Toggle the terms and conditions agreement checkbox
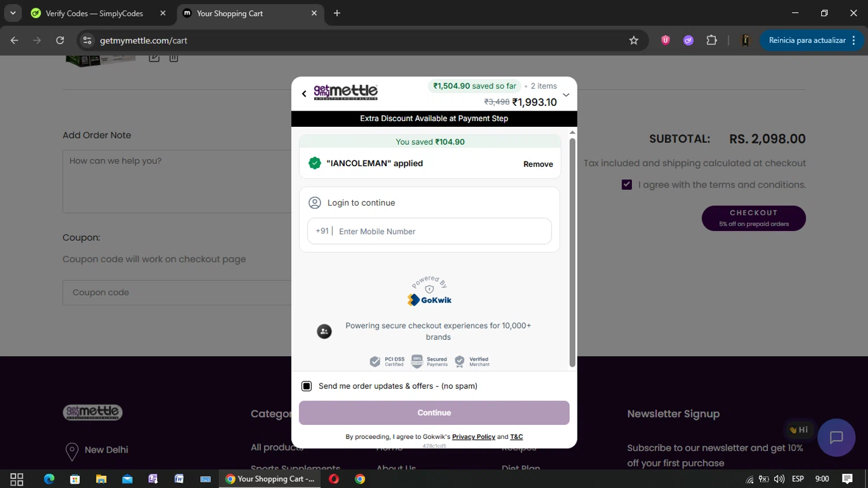868x488 pixels. [627, 185]
